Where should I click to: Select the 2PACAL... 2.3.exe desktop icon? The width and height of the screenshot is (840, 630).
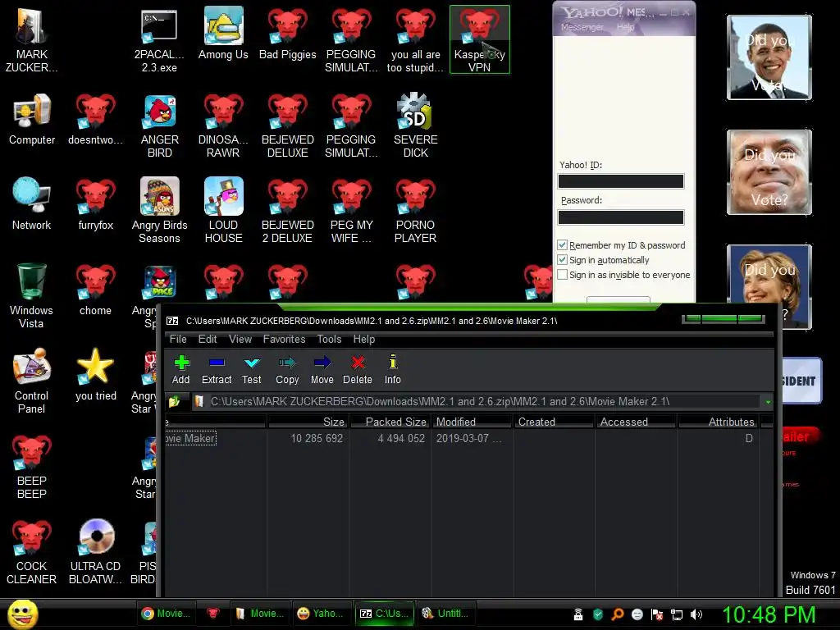click(159, 39)
